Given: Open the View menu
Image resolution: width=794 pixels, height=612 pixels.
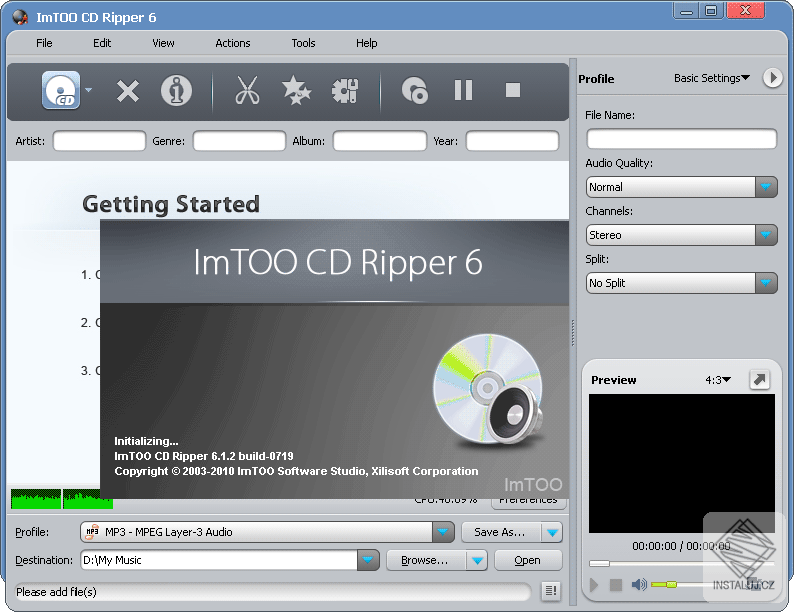Looking at the screenshot, I should point(163,43).
